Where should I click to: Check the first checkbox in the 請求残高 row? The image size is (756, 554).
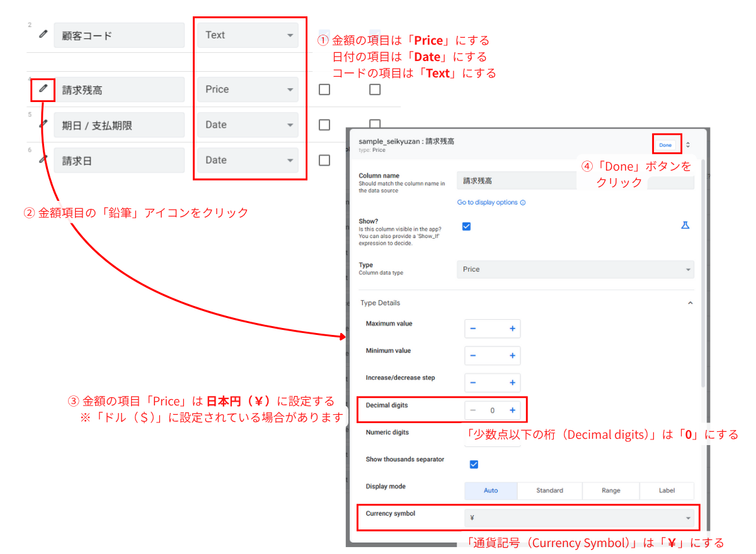pos(324,89)
